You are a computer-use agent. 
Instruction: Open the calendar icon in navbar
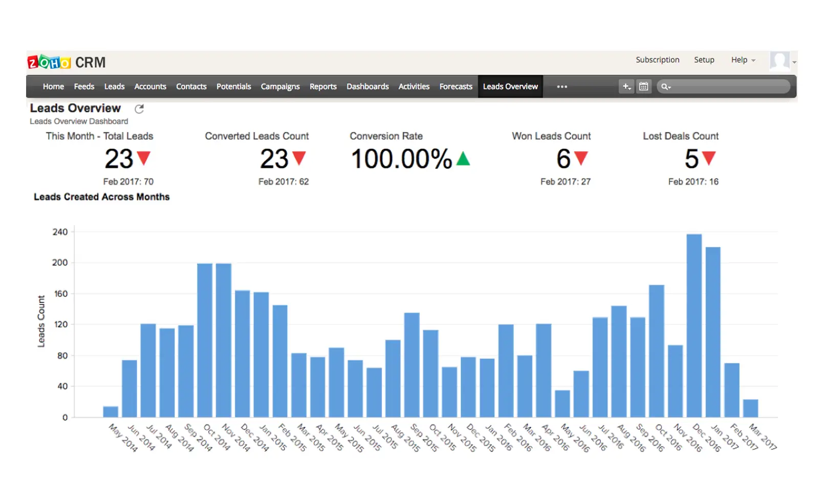644,86
